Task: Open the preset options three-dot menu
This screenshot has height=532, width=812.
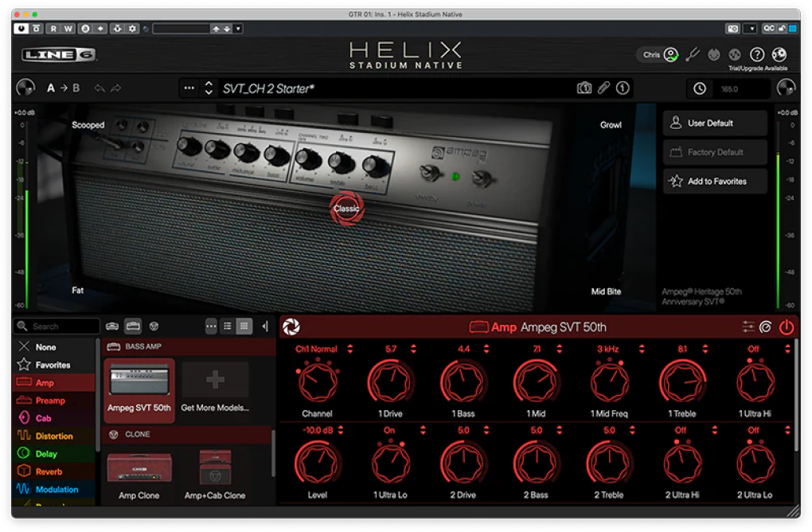Action: 189,88
